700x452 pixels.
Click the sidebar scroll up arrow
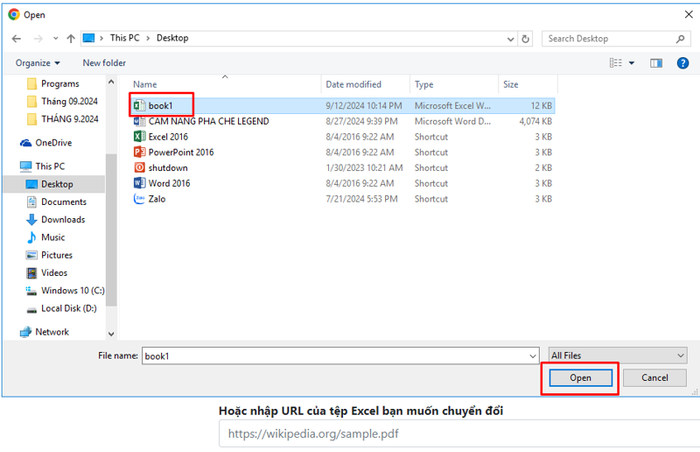pyautogui.click(x=111, y=82)
